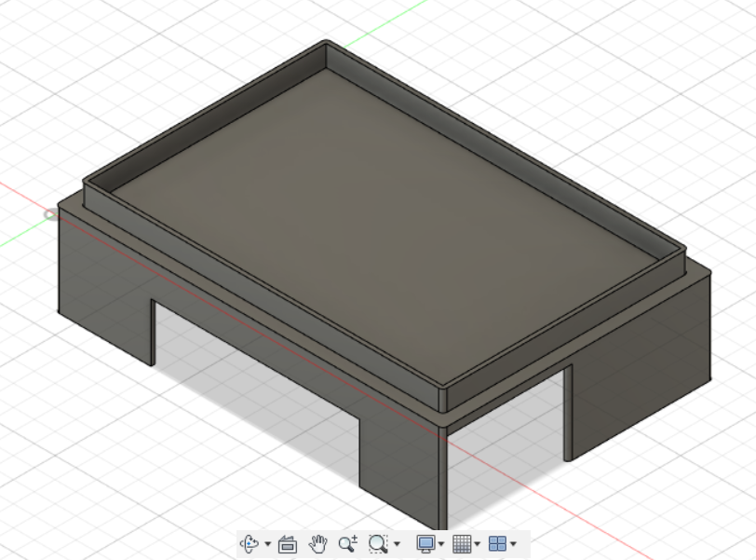This screenshot has width=756, height=560.
Task: Select the Pan hand tool
Action: pos(317,544)
